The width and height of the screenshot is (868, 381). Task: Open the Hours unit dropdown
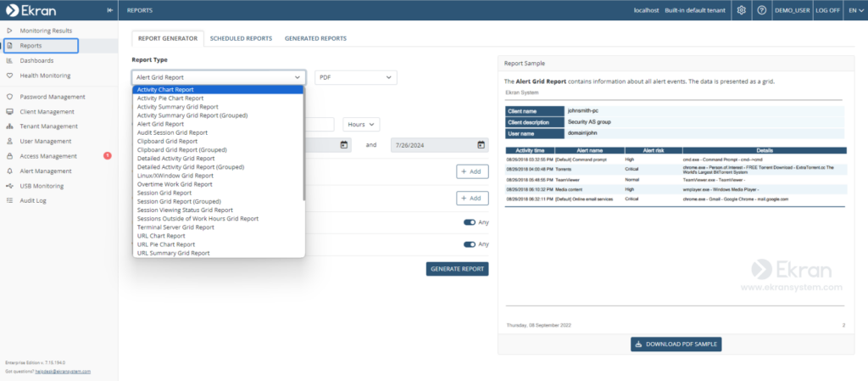pyautogui.click(x=361, y=125)
